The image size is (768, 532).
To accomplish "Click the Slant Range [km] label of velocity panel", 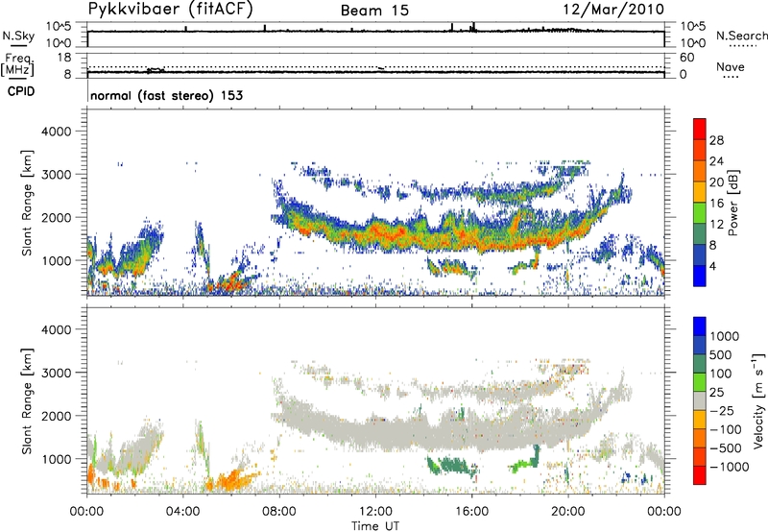I will pos(27,401).
